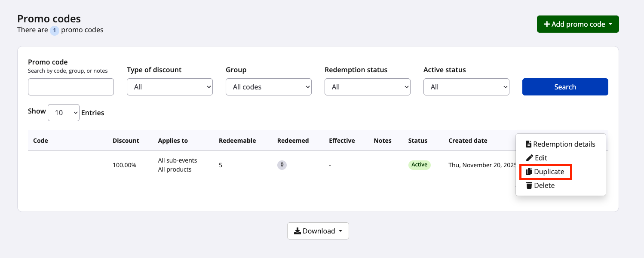Click the plus icon on Add promo code
Image resolution: width=644 pixels, height=258 pixels.
(x=547, y=25)
